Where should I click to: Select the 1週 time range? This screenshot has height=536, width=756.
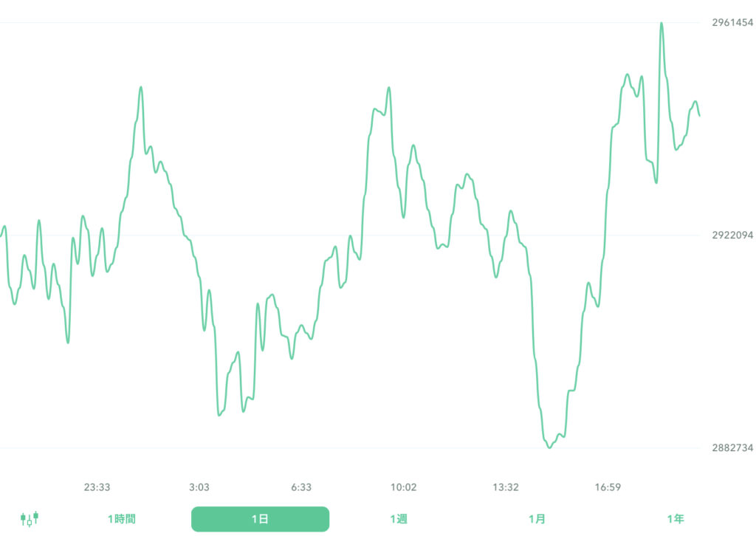click(399, 519)
